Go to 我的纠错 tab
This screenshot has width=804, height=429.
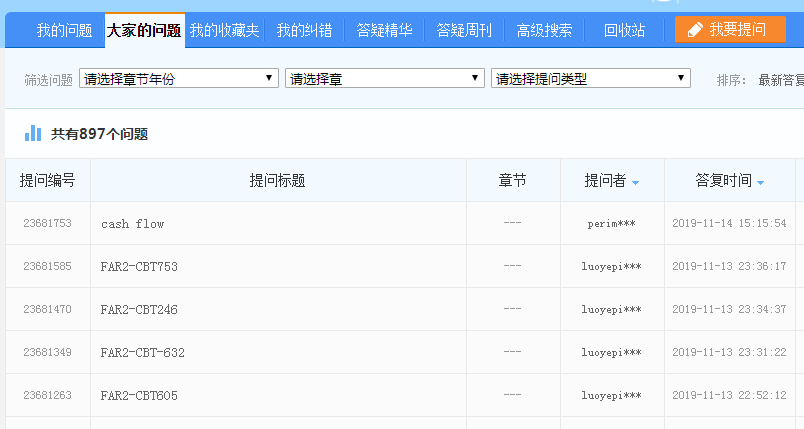point(304,31)
